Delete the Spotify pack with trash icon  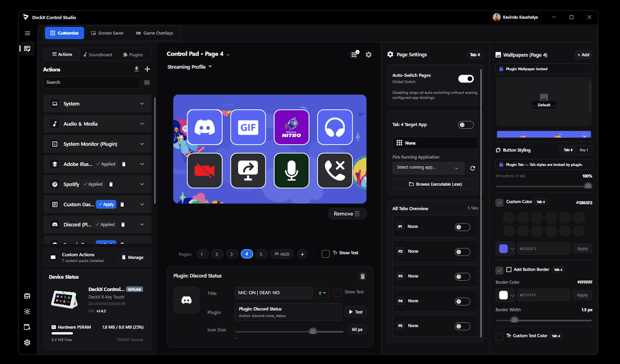[111, 184]
